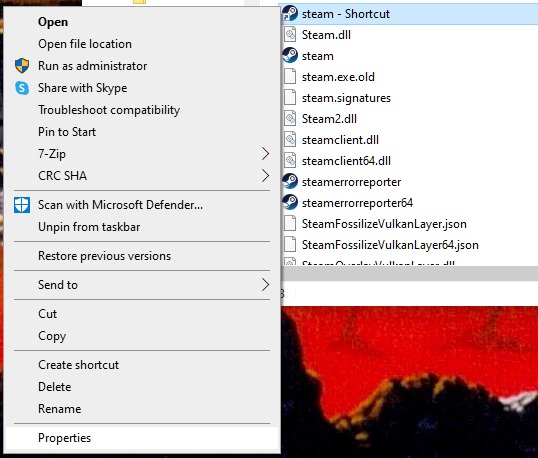This screenshot has height=458, width=538.
Task: Click the steam application icon
Action: [290, 56]
